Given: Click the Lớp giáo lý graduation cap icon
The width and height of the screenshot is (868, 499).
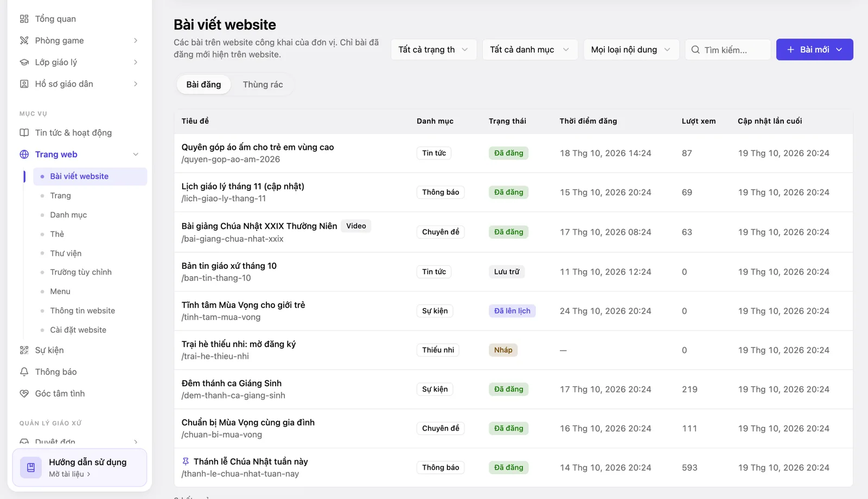Looking at the screenshot, I should coord(24,62).
